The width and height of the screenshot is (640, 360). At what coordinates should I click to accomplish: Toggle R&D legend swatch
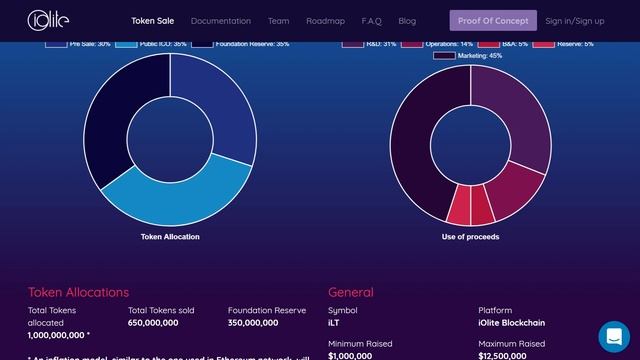(x=353, y=44)
